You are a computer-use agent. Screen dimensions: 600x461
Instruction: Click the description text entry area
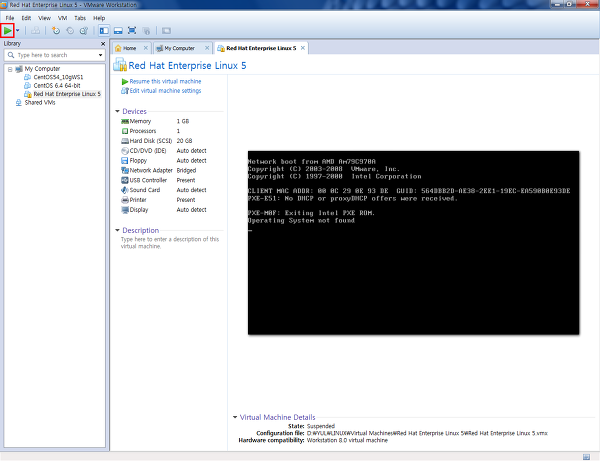(x=170, y=243)
